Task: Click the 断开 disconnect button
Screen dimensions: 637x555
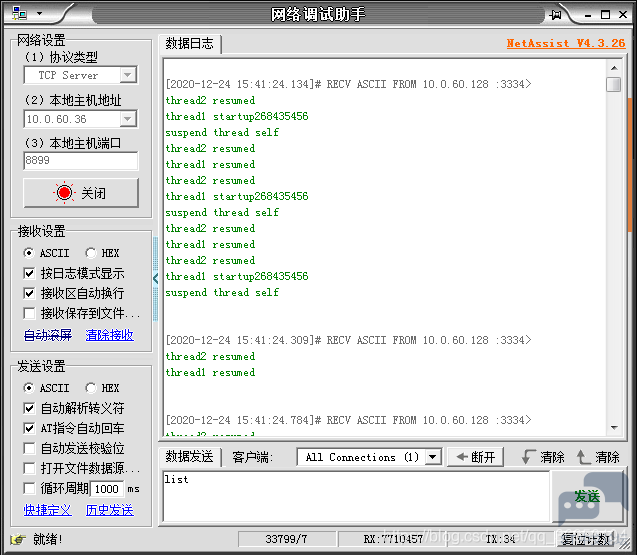Action: click(475, 457)
